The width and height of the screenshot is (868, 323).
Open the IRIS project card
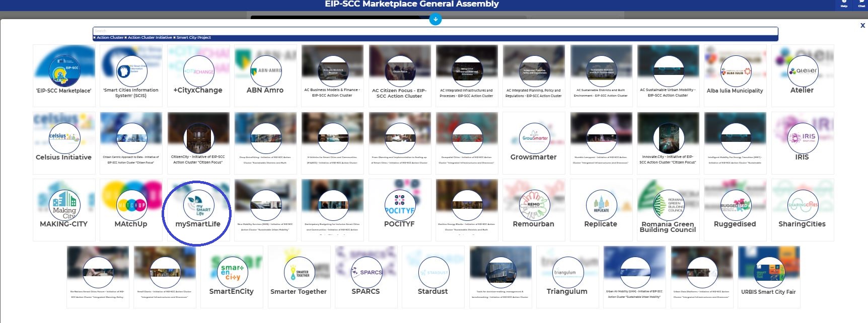803,143
